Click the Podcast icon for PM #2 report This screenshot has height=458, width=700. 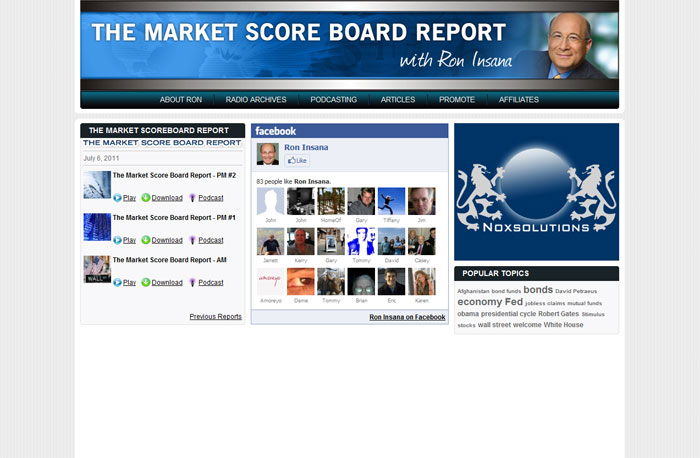coord(192,198)
